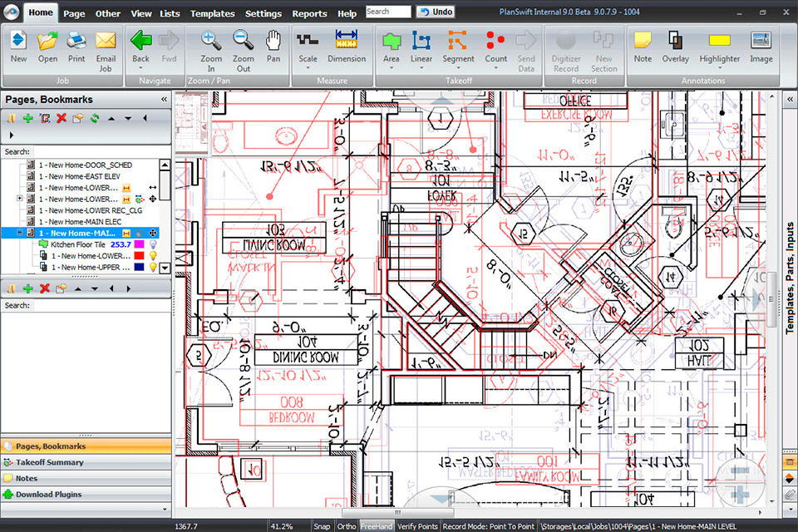Open Templates, Parts, Inputs side tab
The height and width of the screenshot is (532, 798).
click(790, 278)
